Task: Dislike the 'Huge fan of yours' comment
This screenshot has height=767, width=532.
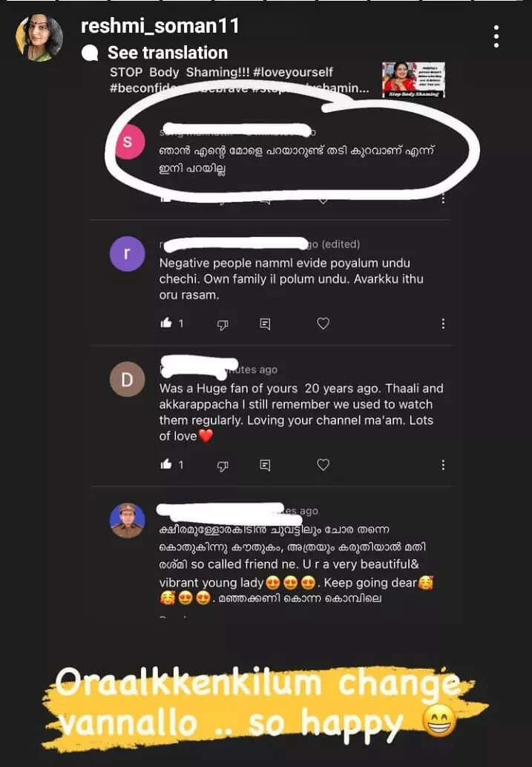Action: click(223, 466)
